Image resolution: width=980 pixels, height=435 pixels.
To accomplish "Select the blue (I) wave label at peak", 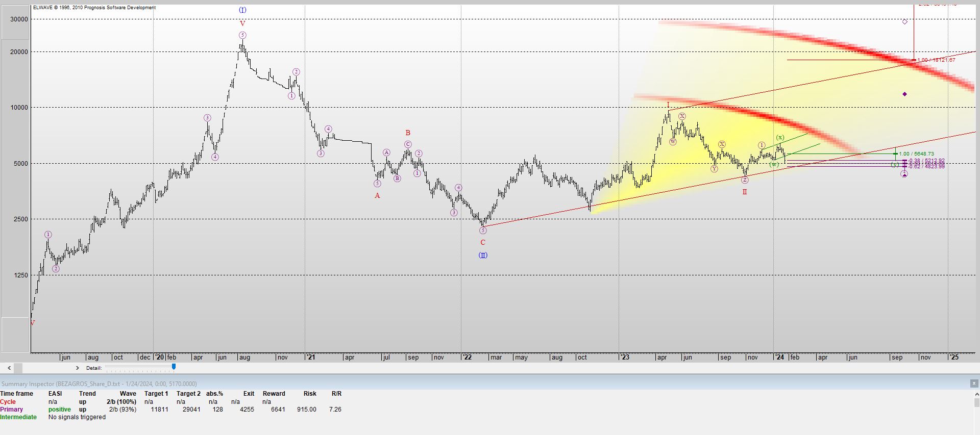I will click(x=242, y=10).
